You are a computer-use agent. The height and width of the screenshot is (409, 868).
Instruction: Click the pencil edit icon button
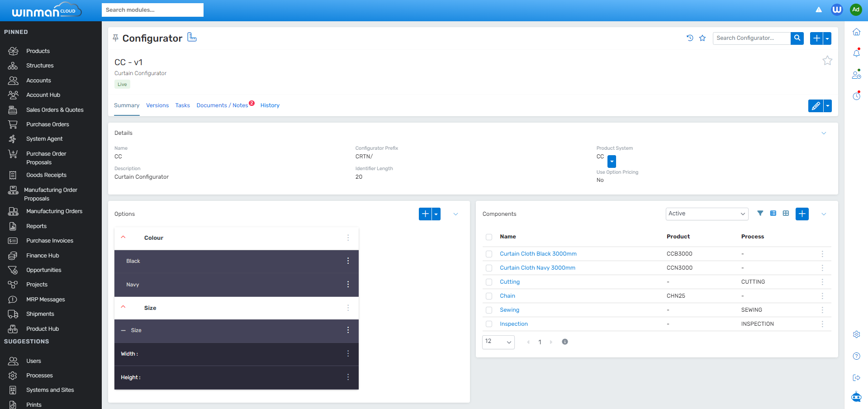click(815, 106)
